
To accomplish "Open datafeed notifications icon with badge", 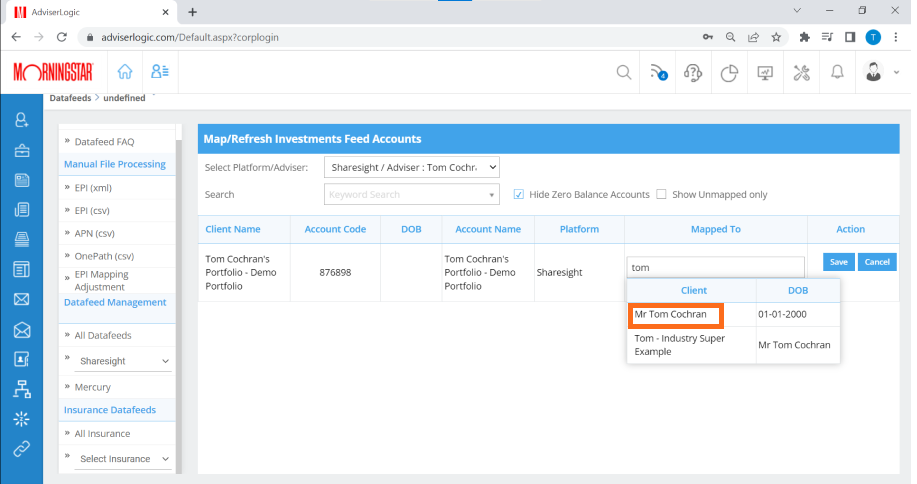I will tap(659, 72).
